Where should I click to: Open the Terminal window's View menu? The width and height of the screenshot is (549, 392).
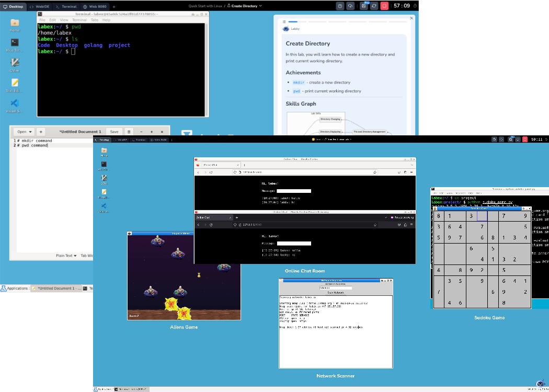pos(65,20)
